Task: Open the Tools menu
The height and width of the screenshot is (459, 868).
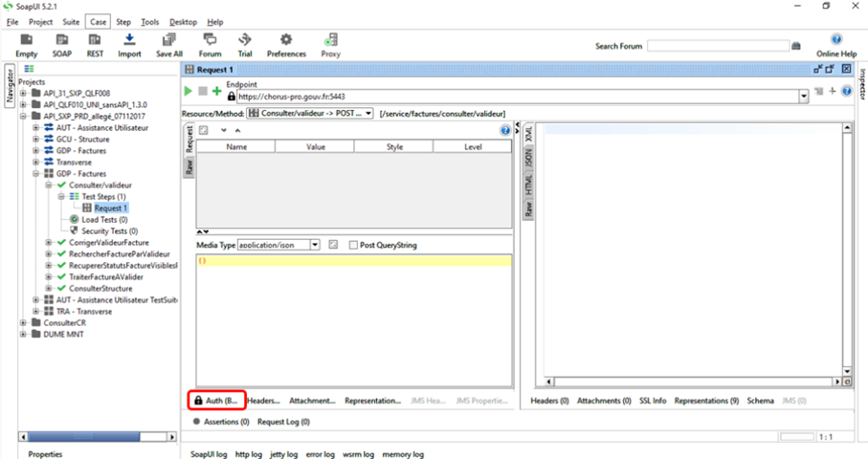Action: point(149,22)
